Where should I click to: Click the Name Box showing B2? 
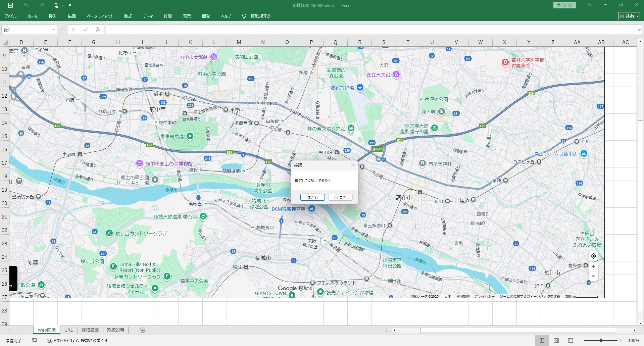(27, 30)
